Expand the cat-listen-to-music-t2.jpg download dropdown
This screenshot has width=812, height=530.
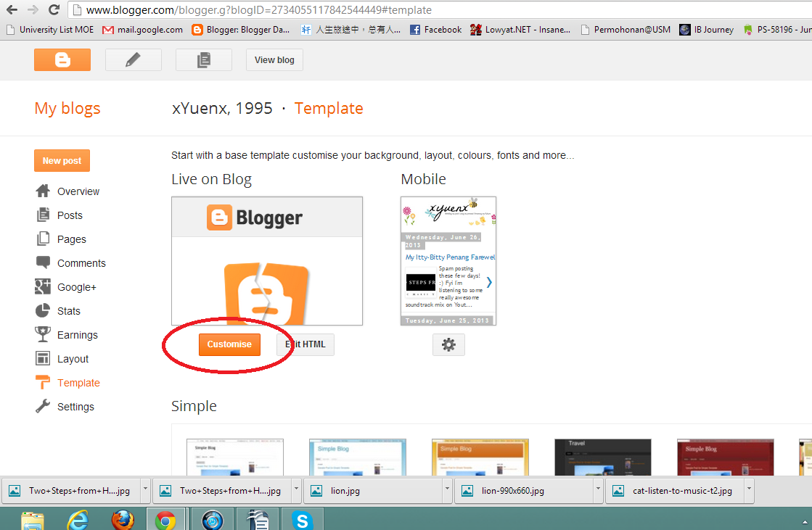[x=748, y=491]
